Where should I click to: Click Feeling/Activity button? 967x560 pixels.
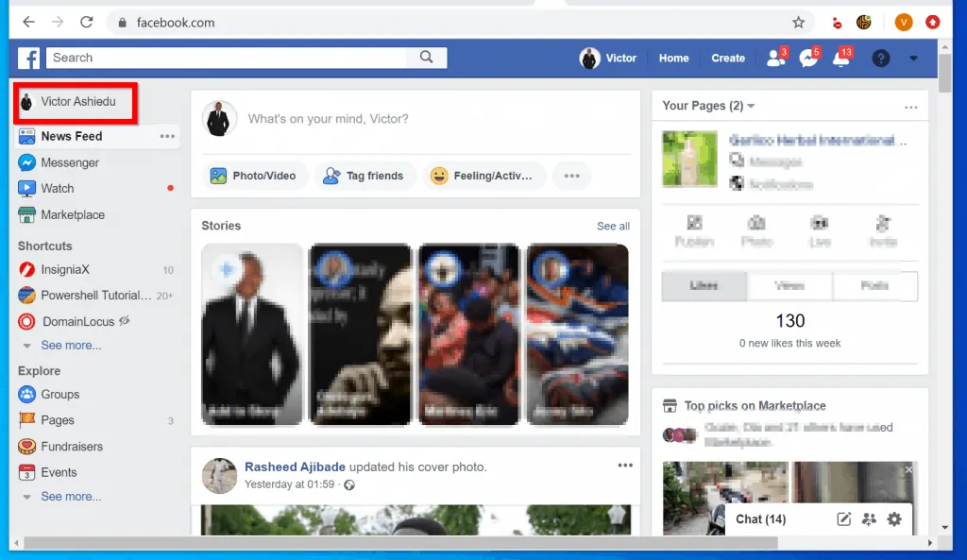click(x=483, y=176)
